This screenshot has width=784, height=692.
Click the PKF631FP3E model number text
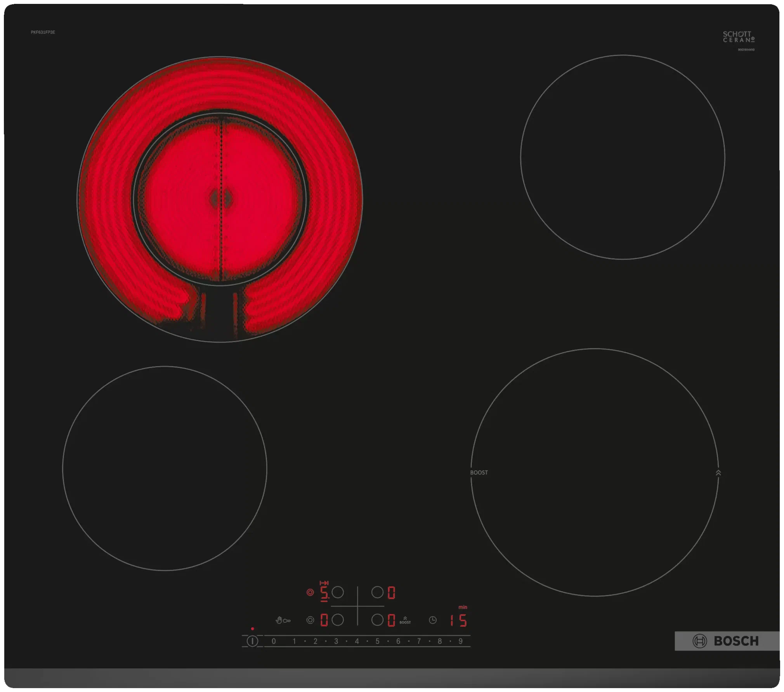43,32
